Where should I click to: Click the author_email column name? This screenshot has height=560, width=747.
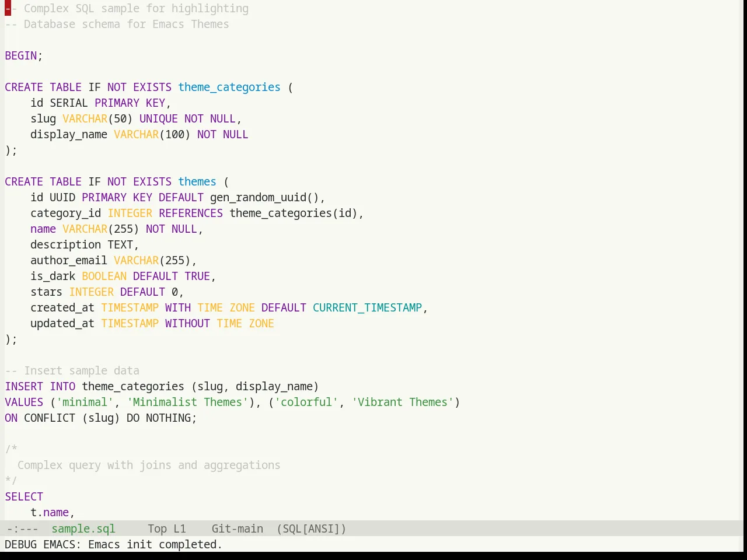69,260
